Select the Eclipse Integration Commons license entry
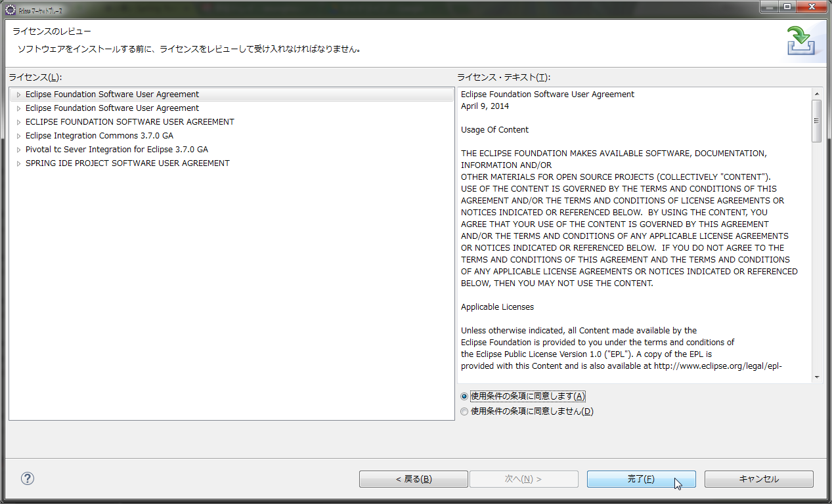 (99, 135)
